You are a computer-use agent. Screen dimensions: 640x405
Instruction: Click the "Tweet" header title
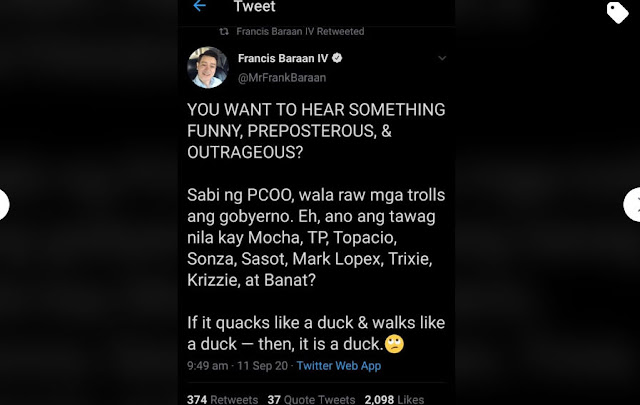(x=254, y=7)
